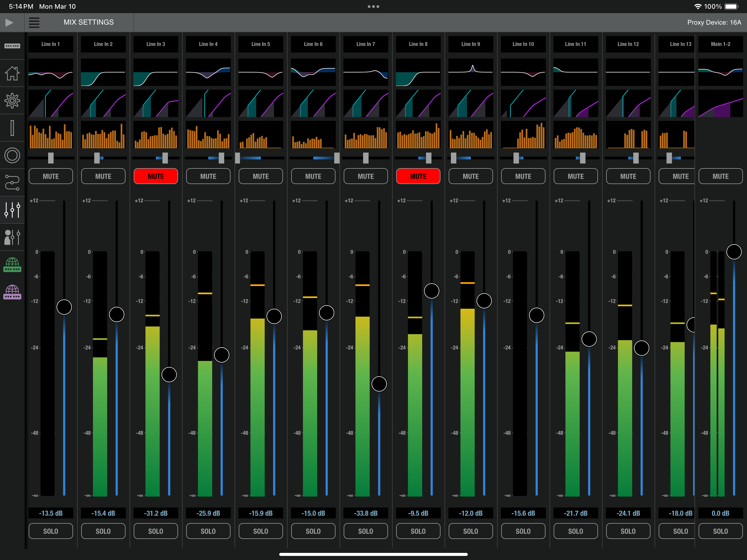This screenshot has width=747, height=560.
Task: Select the mixer faders icon
Action: point(12,210)
